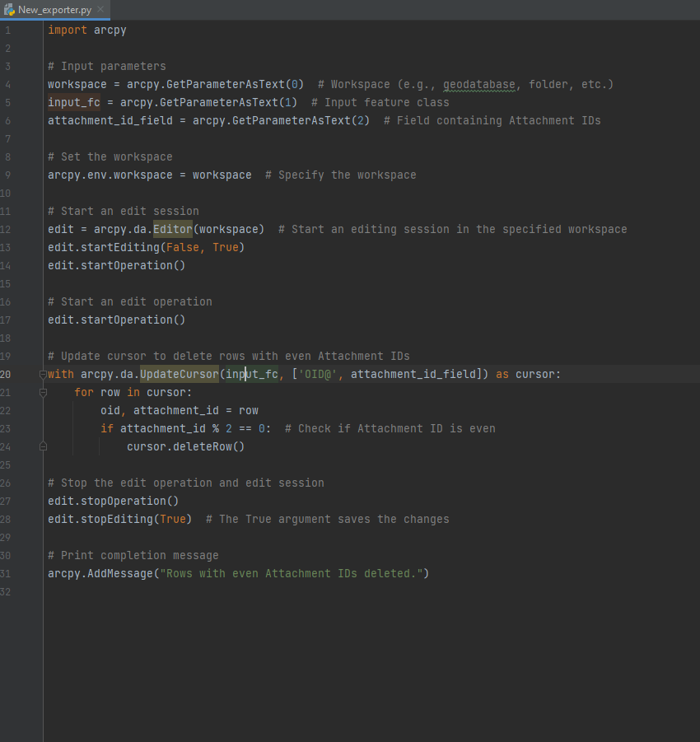Click '# Start an edit operation' comment
The height and width of the screenshot is (742, 700).
pyautogui.click(x=130, y=302)
